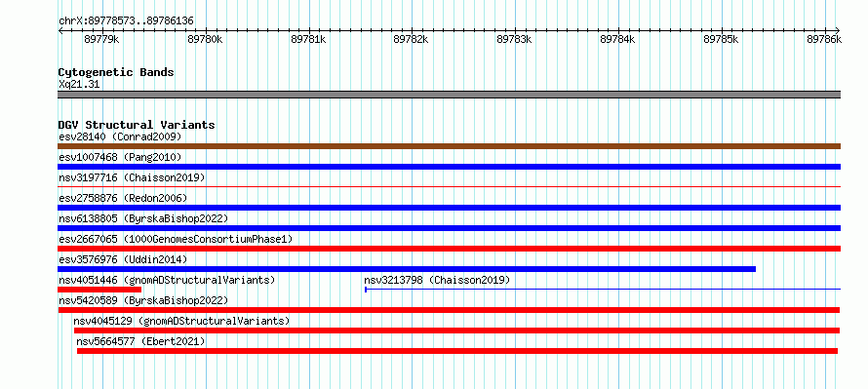This screenshot has width=868, height=389.
Task: Click the 89784k ruler position
Action: click(x=617, y=39)
